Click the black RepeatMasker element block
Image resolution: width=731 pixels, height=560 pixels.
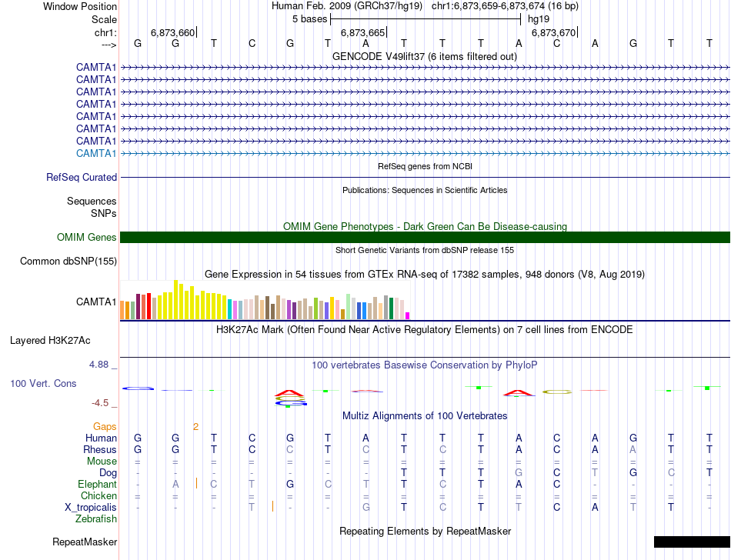(x=692, y=542)
